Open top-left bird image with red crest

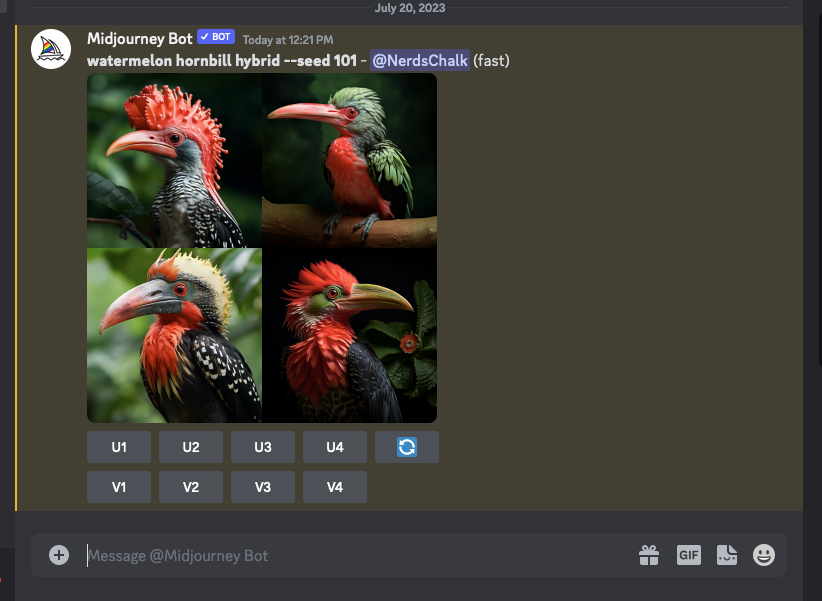pyautogui.click(x=175, y=160)
